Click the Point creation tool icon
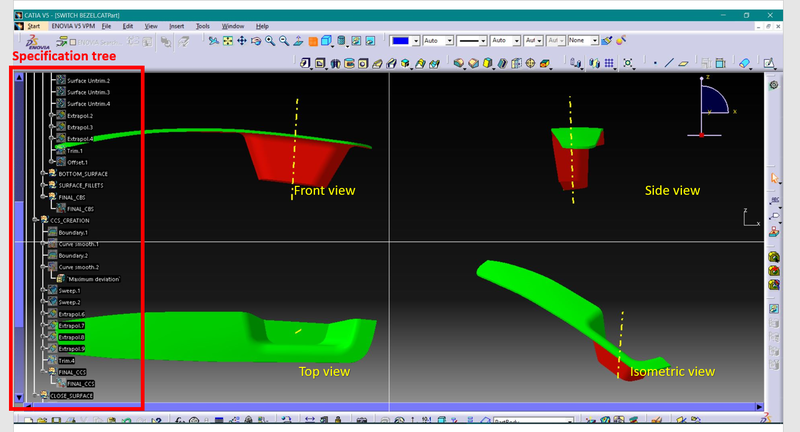Image resolution: width=800 pixels, height=432 pixels. [x=654, y=62]
